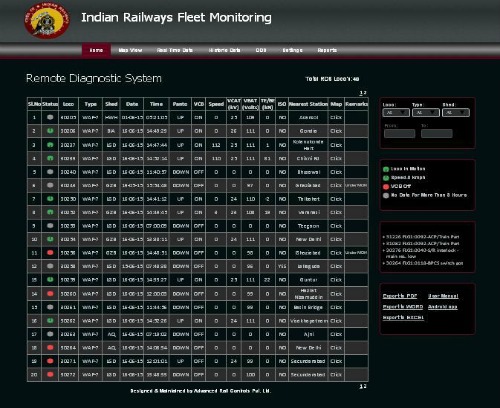This screenshot has height=408, width=500.
Task: Open the DDS tab
Action: tap(261, 50)
